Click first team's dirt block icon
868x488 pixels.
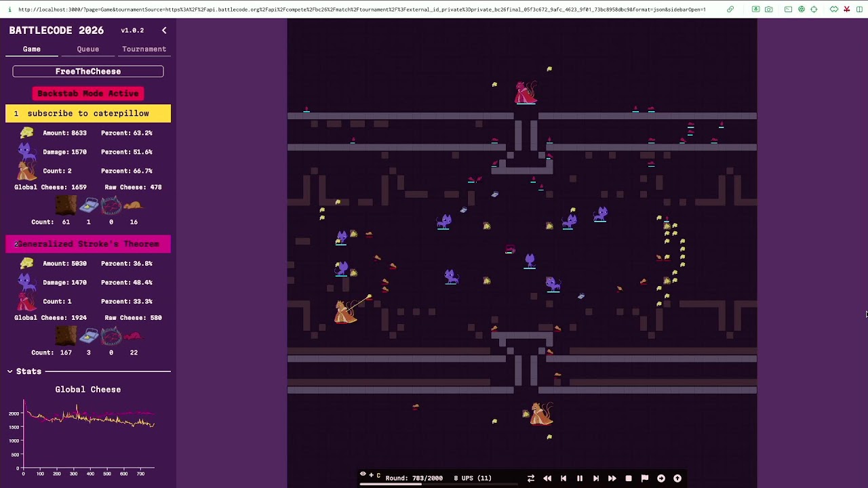[66, 205]
